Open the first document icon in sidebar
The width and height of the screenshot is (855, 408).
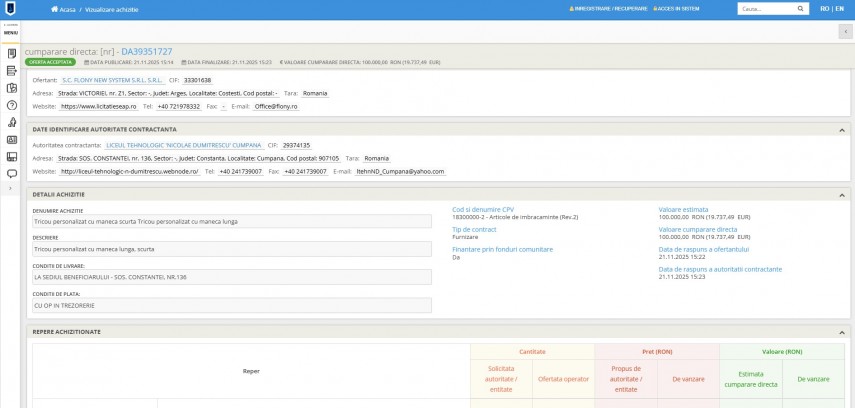click(11, 53)
